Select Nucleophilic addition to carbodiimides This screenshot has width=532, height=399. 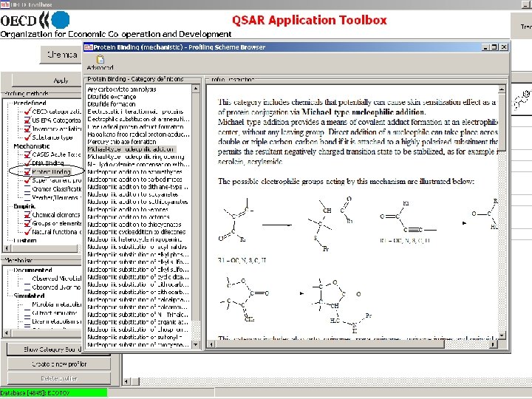[x=134, y=179]
